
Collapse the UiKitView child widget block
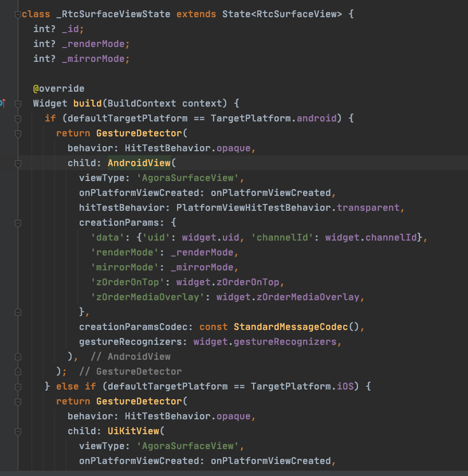[18, 431]
